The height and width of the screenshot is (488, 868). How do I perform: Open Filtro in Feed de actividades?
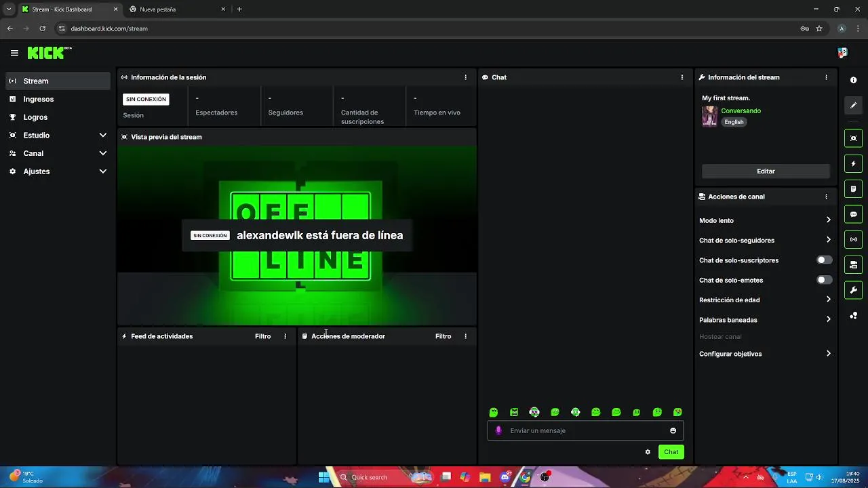click(262, 336)
